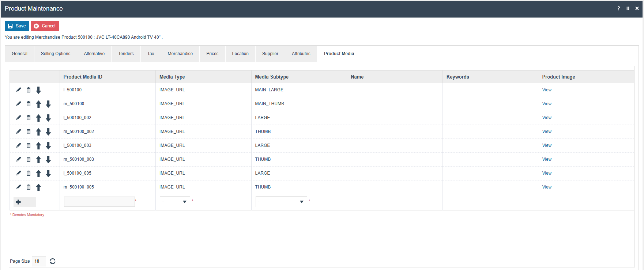Move l_500100_002 row up
644x270 pixels.
38,118
